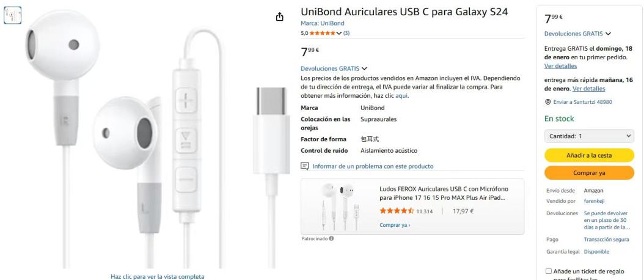This screenshot has width=644, height=280.
Task: Click the (3) reviews count link
Action: 346,33
